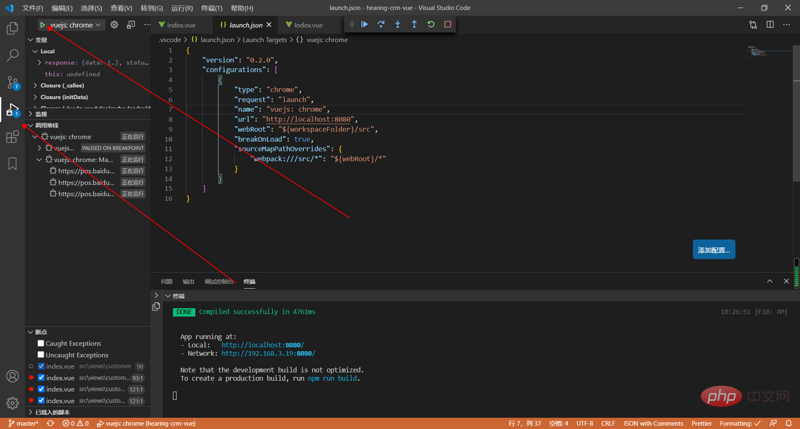Open launch.json via the debug gear icon
This screenshot has height=429, width=800.
[x=114, y=24]
